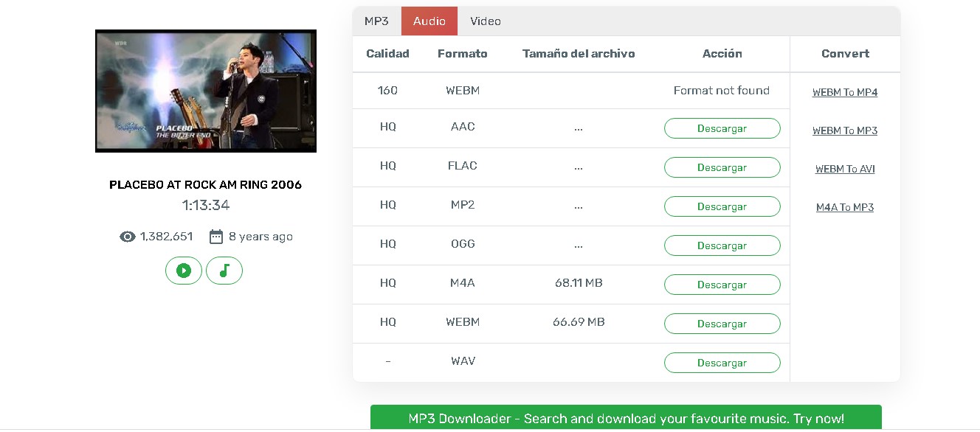
Task: Click the green play preview icon
Action: point(183,271)
